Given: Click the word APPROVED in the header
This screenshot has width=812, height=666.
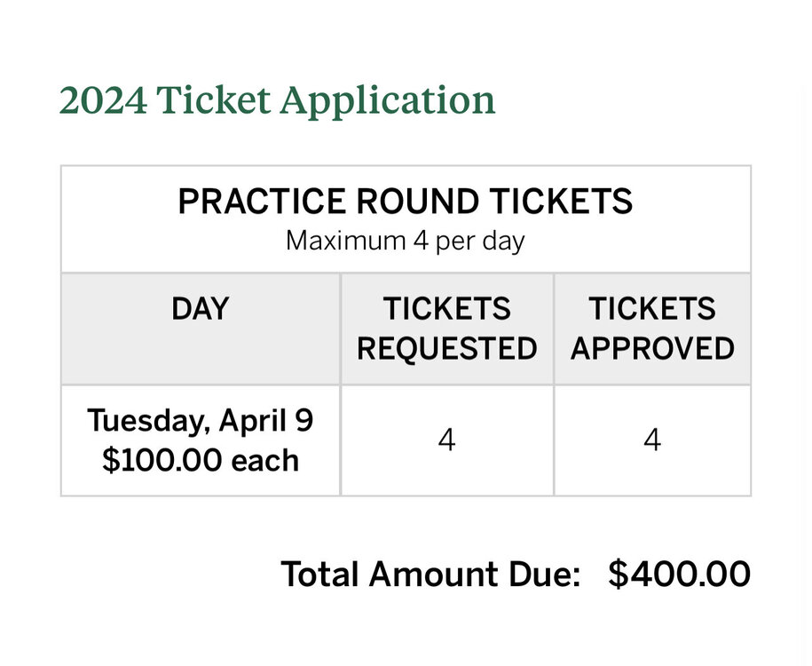Looking at the screenshot, I should [x=652, y=348].
